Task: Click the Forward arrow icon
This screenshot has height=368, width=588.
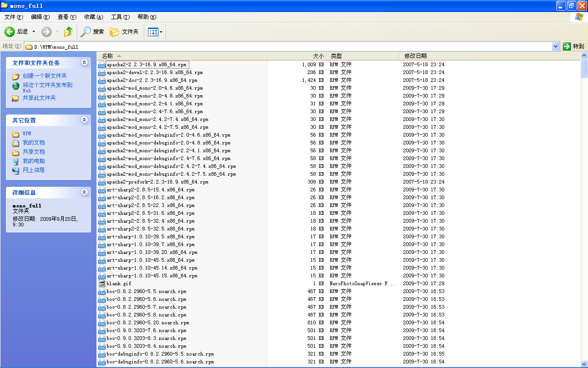Action: point(46,32)
